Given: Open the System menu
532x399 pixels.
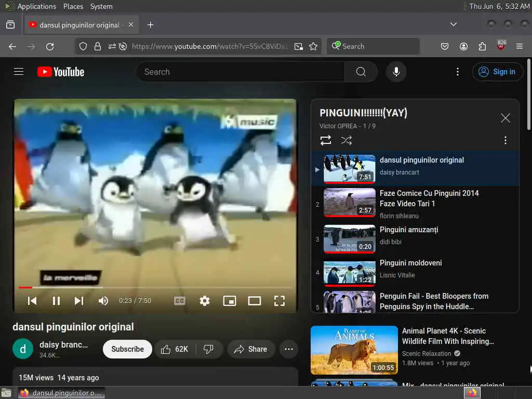Looking at the screenshot, I should coord(101,6).
